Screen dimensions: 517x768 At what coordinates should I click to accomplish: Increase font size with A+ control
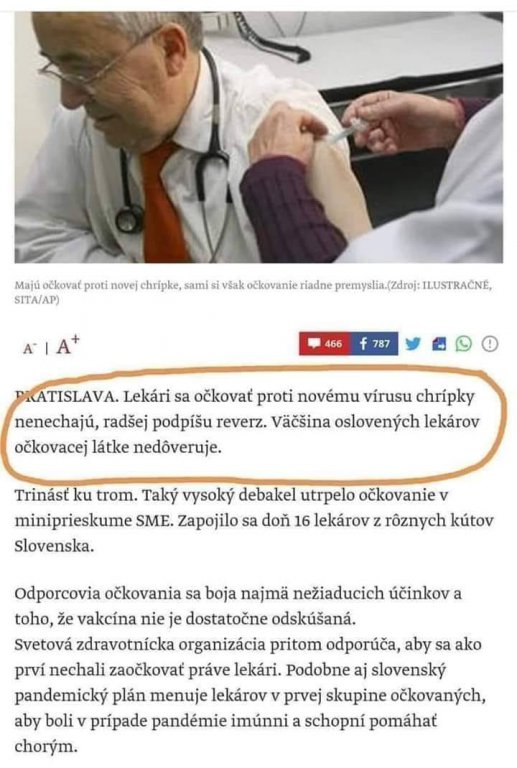pos(68,345)
